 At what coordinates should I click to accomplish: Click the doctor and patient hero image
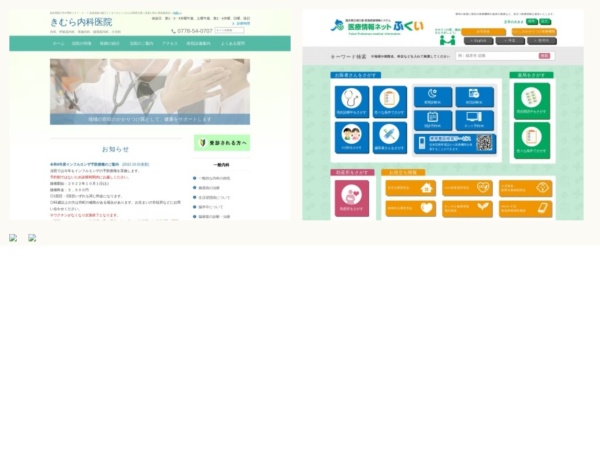(150, 91)
